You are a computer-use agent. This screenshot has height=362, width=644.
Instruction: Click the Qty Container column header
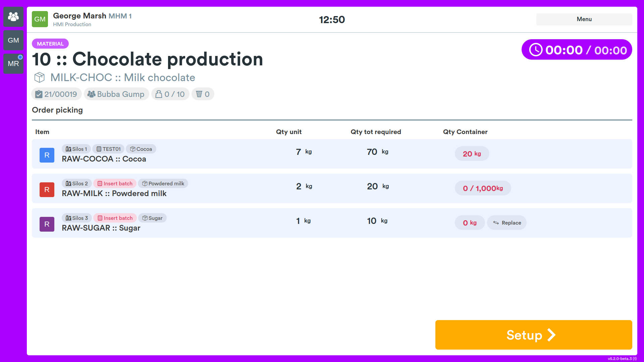465,132
